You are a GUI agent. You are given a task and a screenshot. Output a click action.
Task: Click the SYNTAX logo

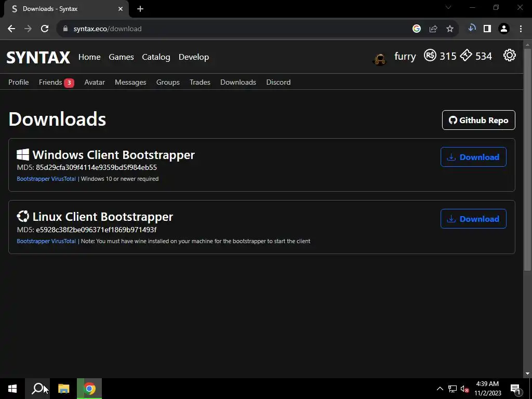pos(38,57)
